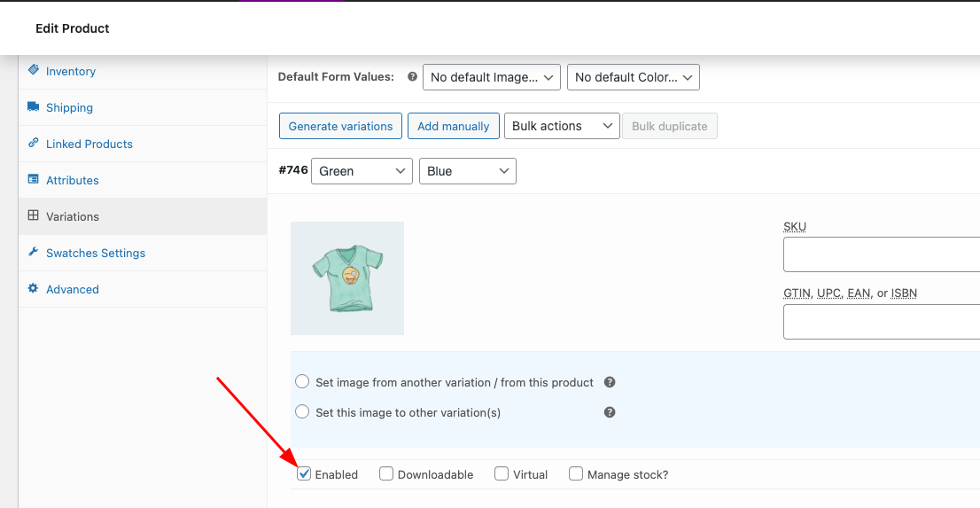Open the Bulk actions dropdown
Screen dimensions: 980x508
tap(562, 126)
